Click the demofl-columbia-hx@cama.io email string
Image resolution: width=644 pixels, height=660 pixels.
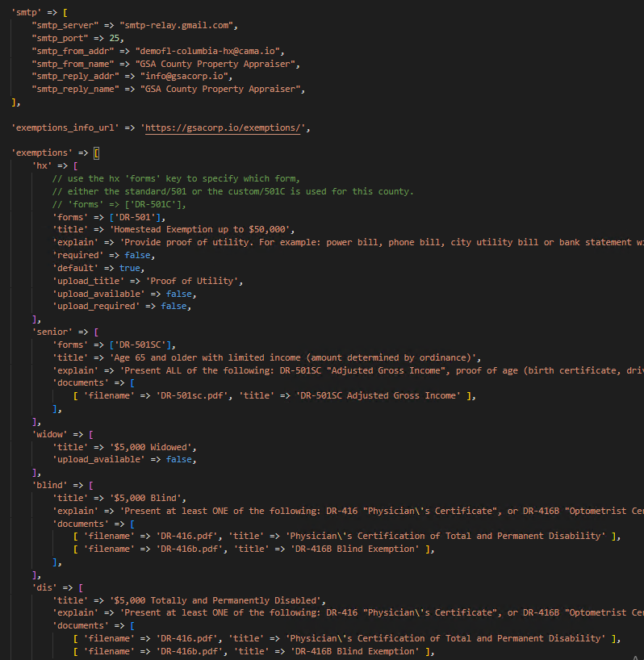pyautogui.click(x=215, y=51)
